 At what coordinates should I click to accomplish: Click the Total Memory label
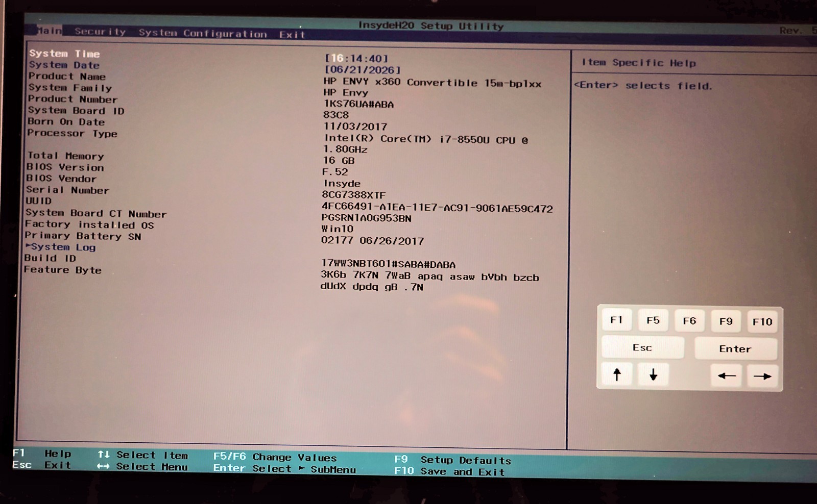tap(65, 156)
